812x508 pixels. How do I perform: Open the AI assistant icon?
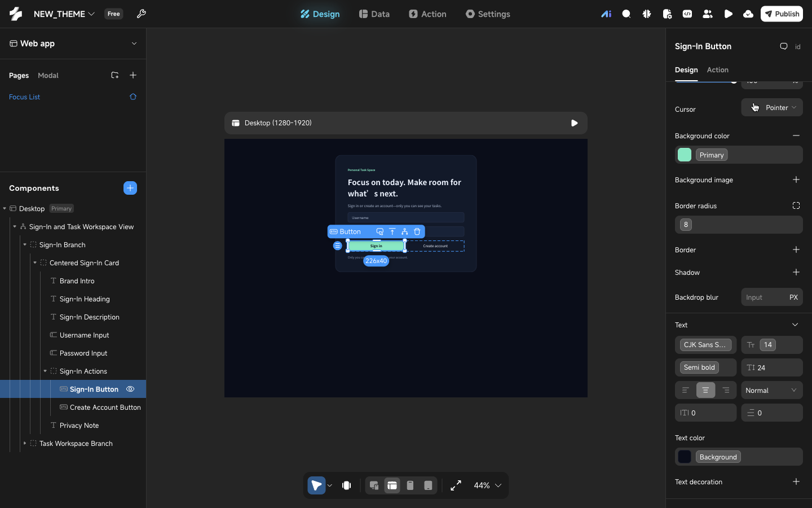[x=606, y=14]
